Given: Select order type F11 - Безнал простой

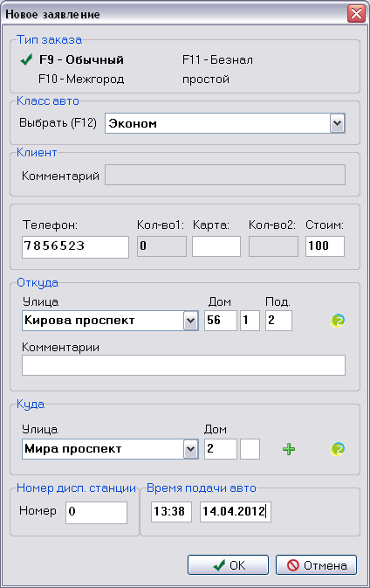Looking at the screenshot, I should [217, 69].
